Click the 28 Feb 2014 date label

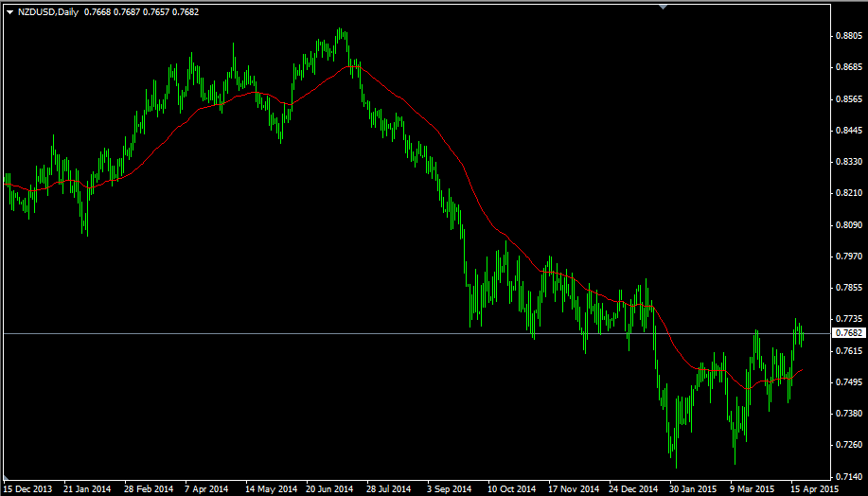point(148,489)
